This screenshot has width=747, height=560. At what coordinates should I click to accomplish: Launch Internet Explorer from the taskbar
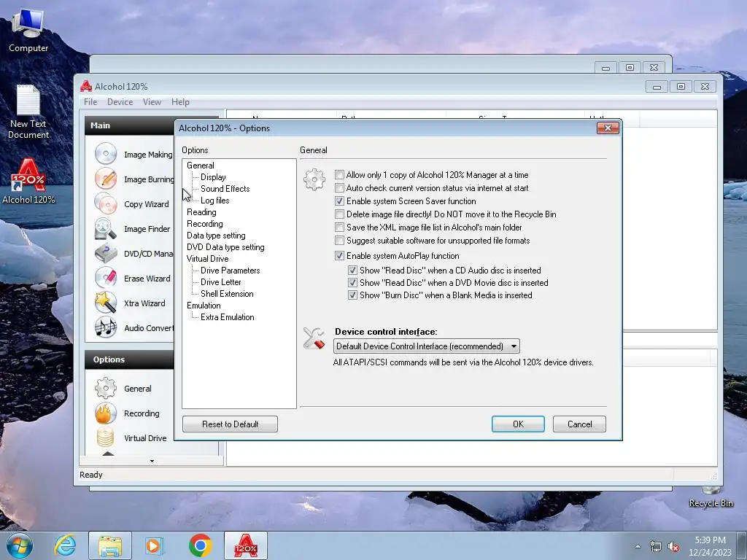click(x=65, y=545)
